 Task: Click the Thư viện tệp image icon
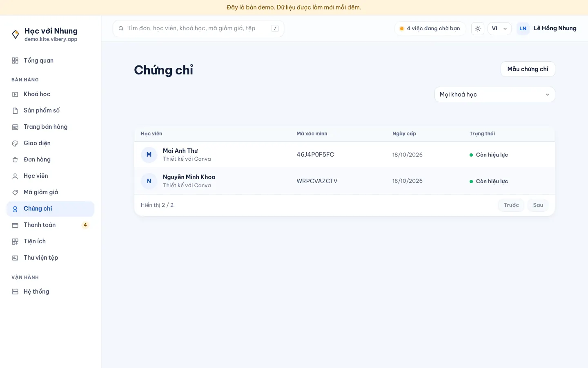(15, 258)
